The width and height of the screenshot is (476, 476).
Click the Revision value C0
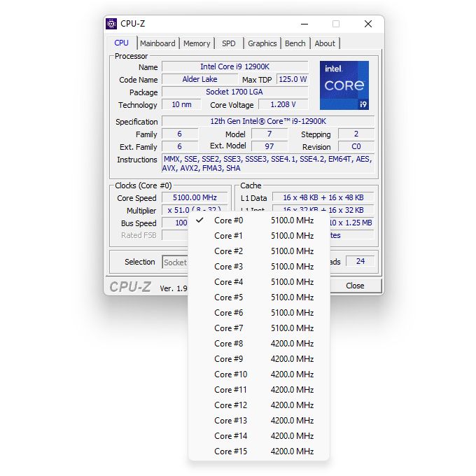[356, 146]
